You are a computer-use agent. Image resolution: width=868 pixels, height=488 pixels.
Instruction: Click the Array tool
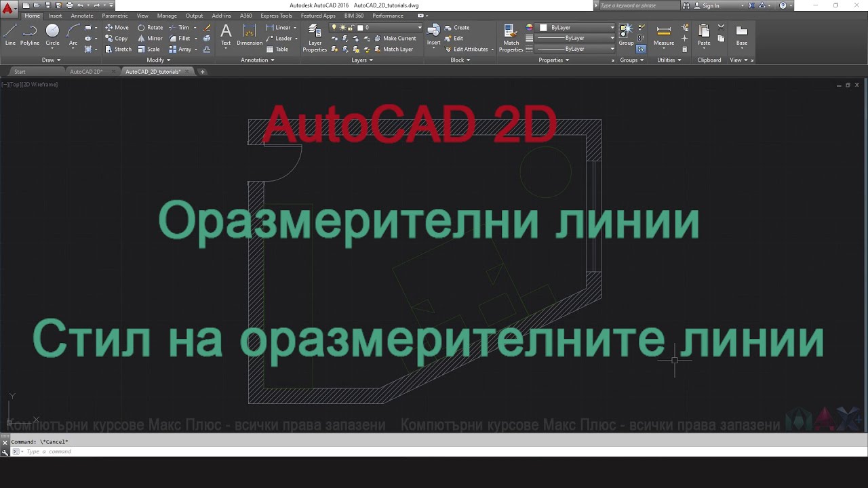[180, 49]
